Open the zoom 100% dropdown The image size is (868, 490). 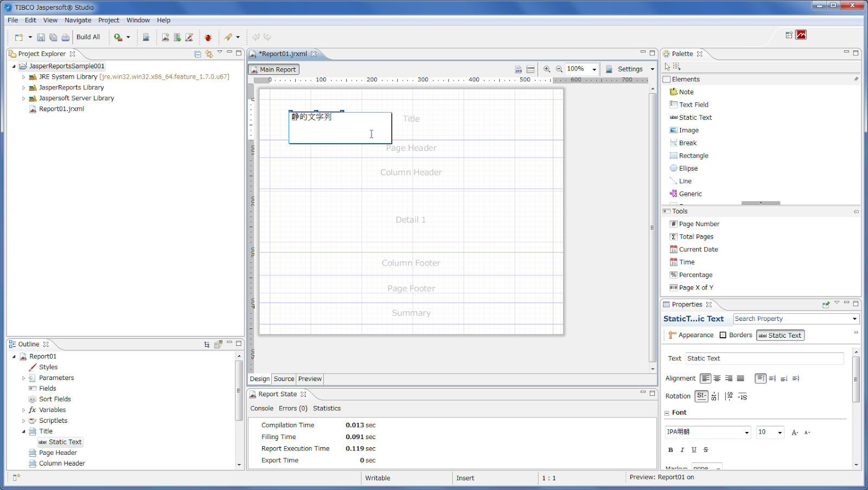coord(594,69)
